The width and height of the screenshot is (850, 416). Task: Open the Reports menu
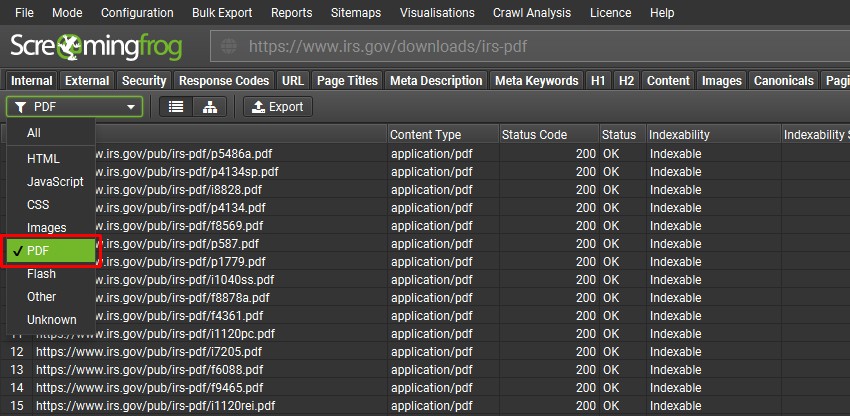[292, 12]
